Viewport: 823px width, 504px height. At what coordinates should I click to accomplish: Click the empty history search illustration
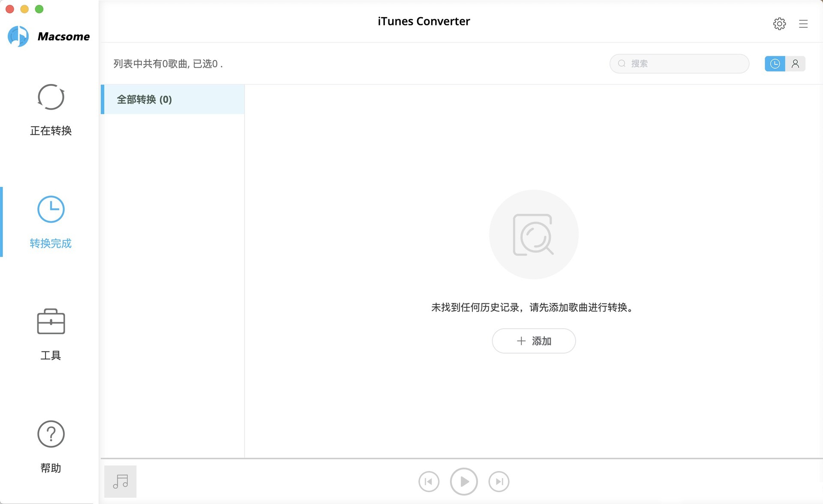coord(534,234)
